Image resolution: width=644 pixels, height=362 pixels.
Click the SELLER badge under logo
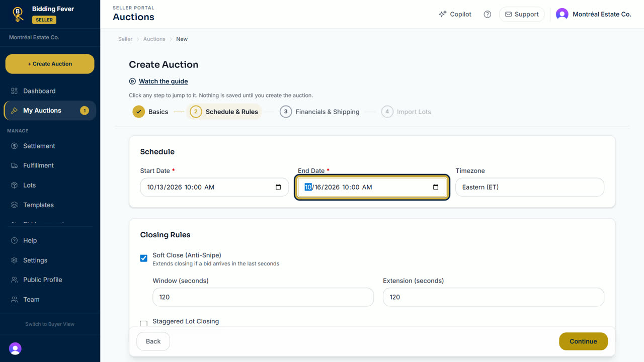44,20
